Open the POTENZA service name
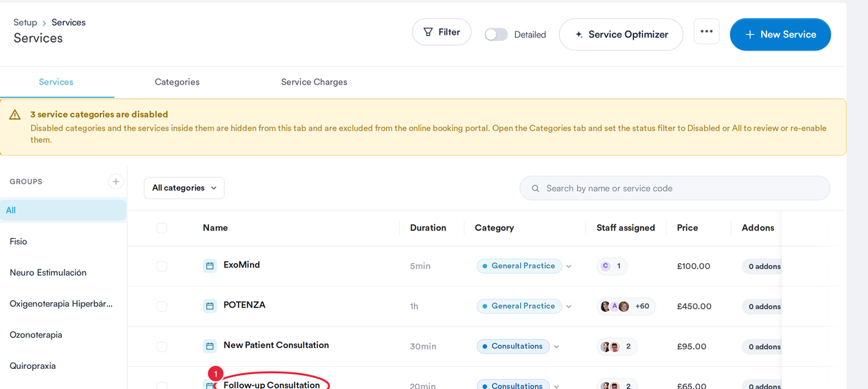 (244, 305)
